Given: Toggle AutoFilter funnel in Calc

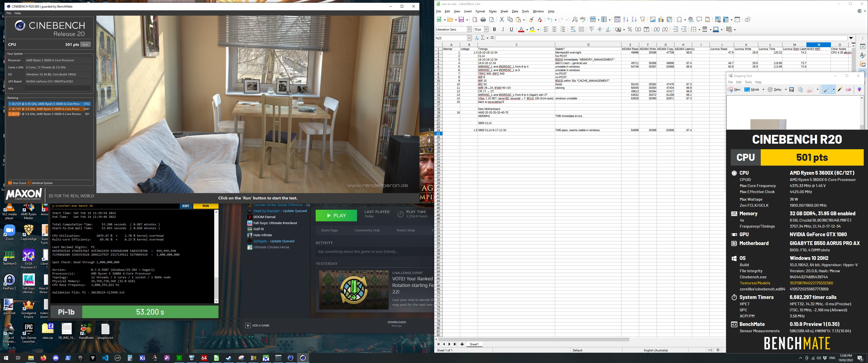Looking at the screenshot, I should [x=642, y=19].
